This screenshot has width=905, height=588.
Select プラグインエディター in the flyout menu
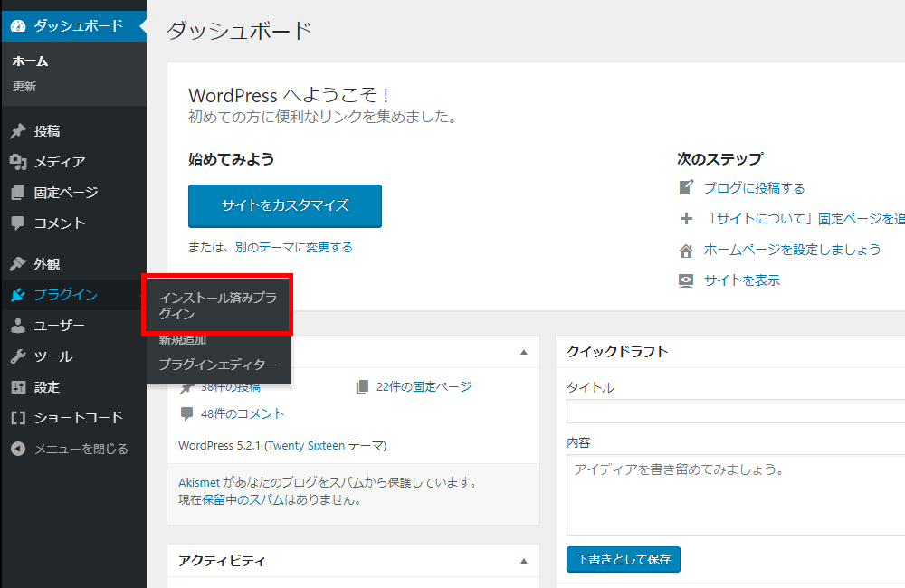tap(217, 365)
